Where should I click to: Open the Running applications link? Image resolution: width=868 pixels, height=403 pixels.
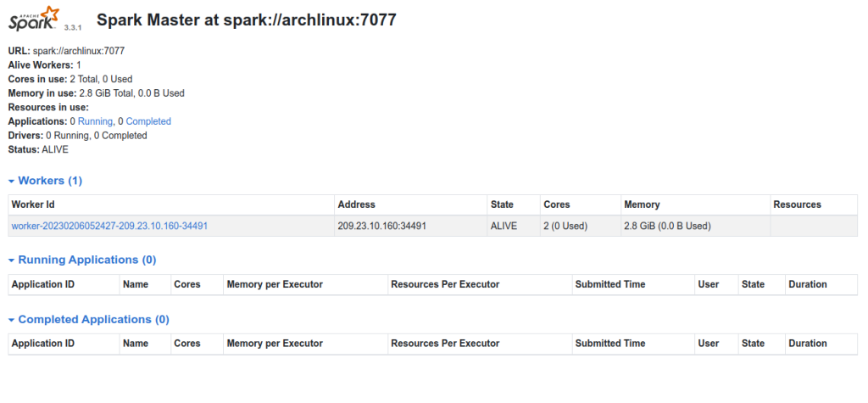point(95,121)
